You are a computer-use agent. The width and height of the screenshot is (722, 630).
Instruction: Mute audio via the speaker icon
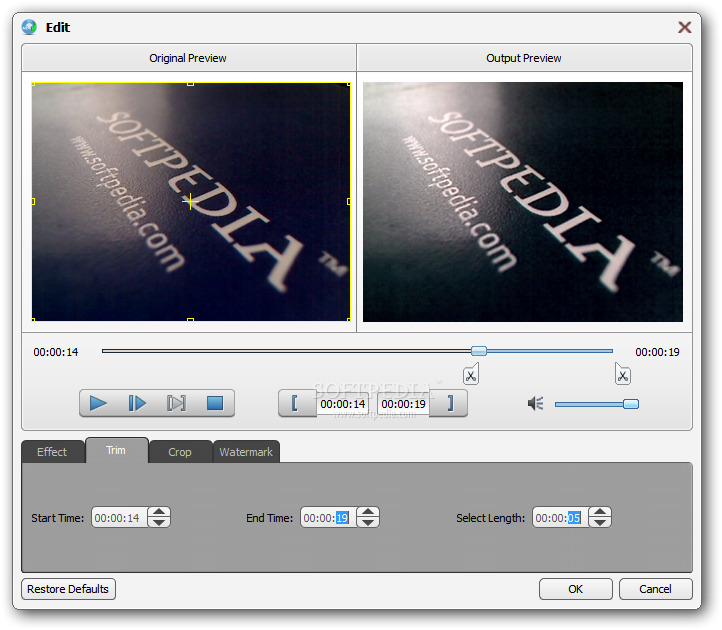click(x=536, y=404)
